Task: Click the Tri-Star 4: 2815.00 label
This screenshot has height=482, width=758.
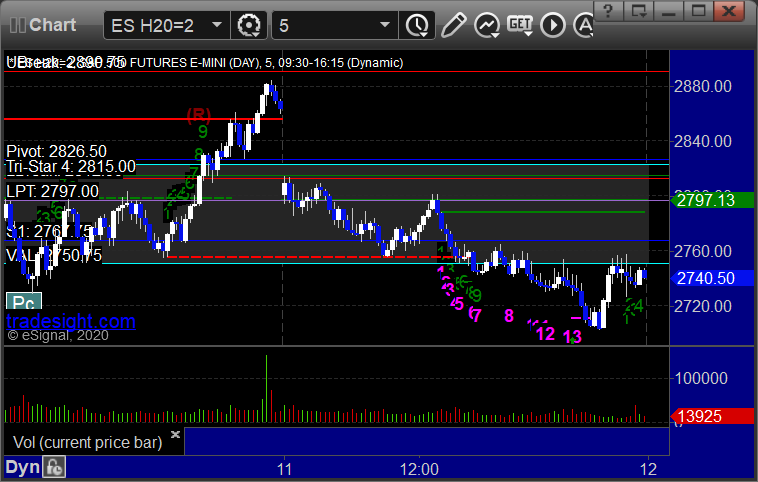Action: pos(71,167)
